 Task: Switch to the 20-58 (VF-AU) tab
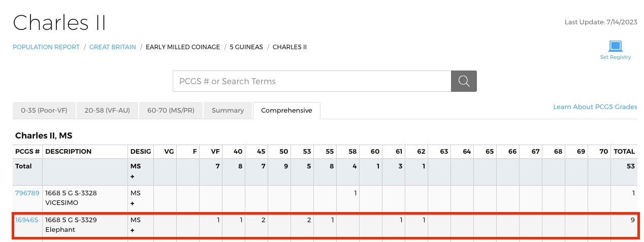tap(107, 110)
